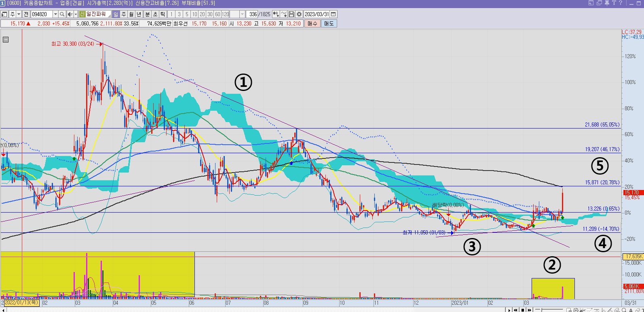This screenshot has width=644, height=312.
Task: Click the 주 market type button
Action: click(13, 14)
